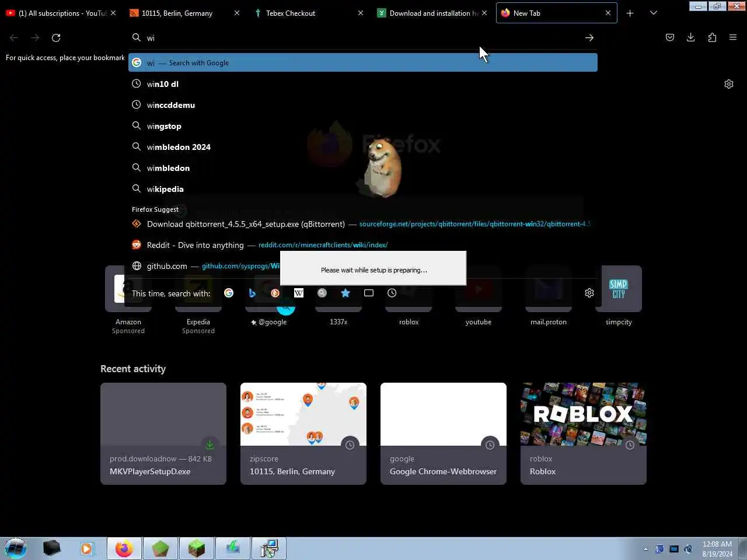The width and height of the screenshot is (747, 560).
Task: Click the mail.proton shortcut label
Action: (549, 322)
